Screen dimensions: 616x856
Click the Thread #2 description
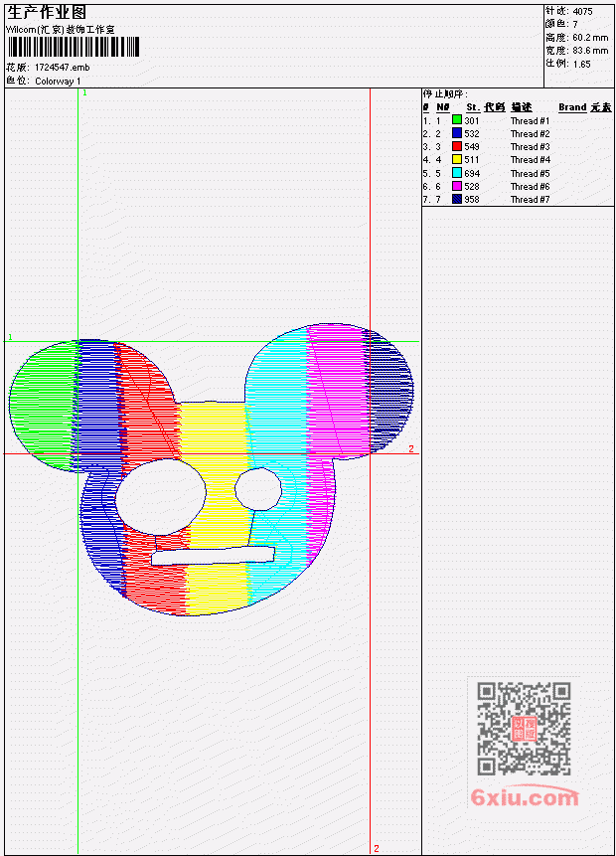coord(530,134)
